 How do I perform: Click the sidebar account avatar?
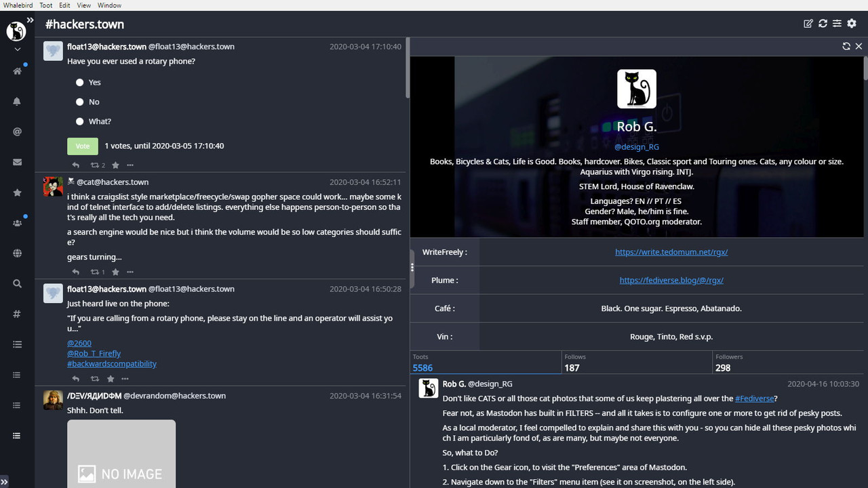(x=16, y=30)
